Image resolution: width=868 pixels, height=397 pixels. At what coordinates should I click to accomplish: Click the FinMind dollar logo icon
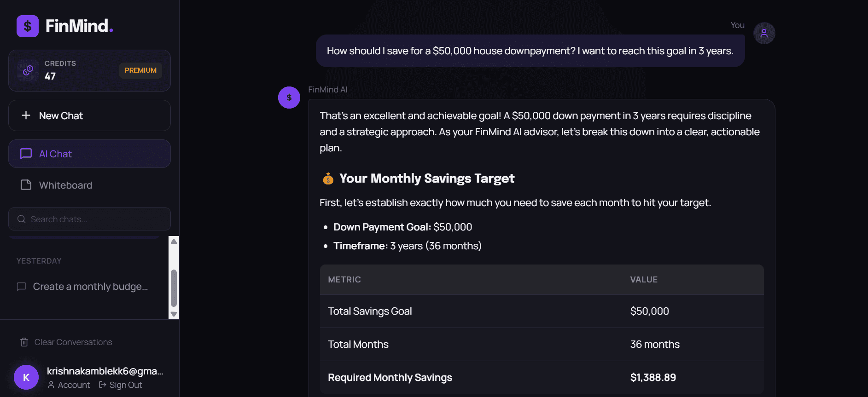28,26
